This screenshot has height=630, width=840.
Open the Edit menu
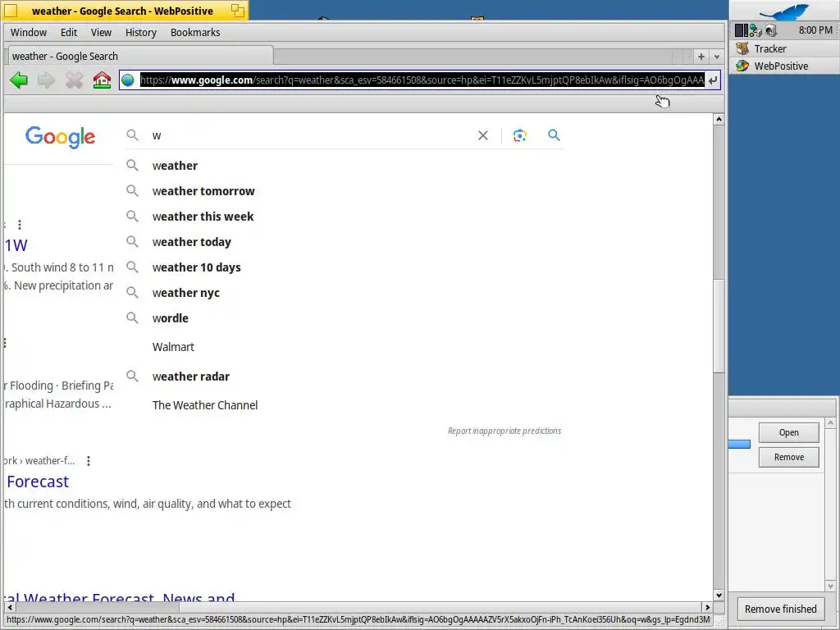point(69,33)
